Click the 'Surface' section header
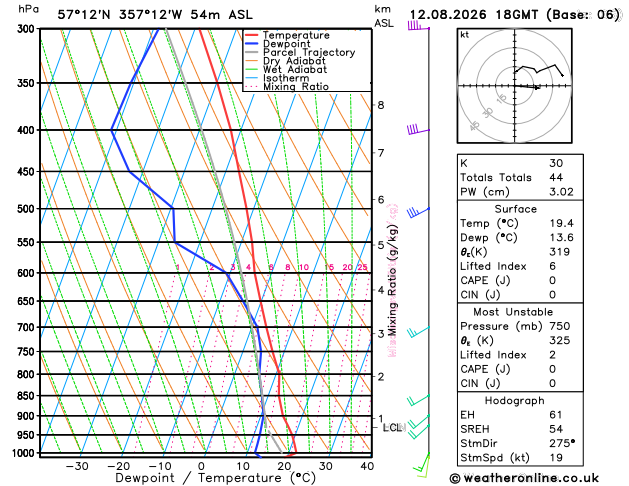Image resolution: width=629 pixels, height=486 pixels. 515,209
